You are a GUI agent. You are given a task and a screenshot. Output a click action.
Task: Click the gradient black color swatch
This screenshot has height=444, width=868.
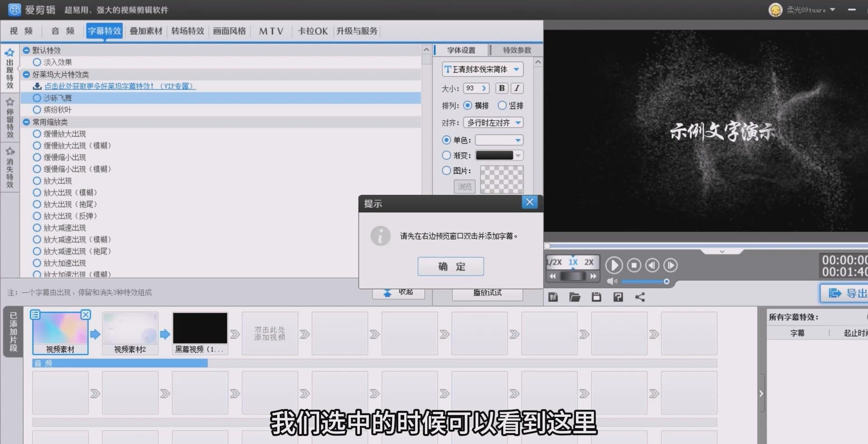click(x=495, y=156)
